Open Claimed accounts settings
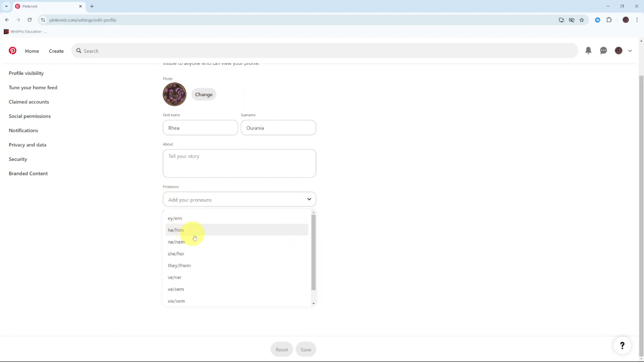644x362 pixels. [x=29, y=102]
